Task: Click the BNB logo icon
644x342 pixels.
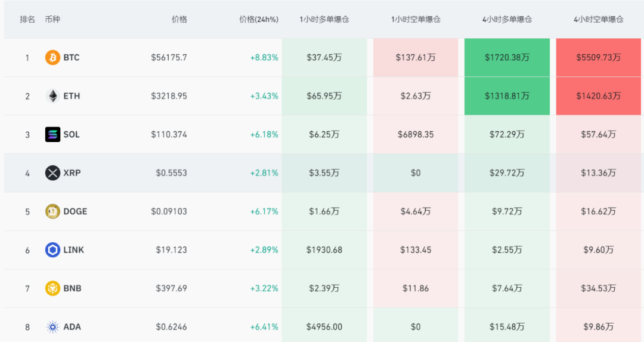Action: (52, 288)
